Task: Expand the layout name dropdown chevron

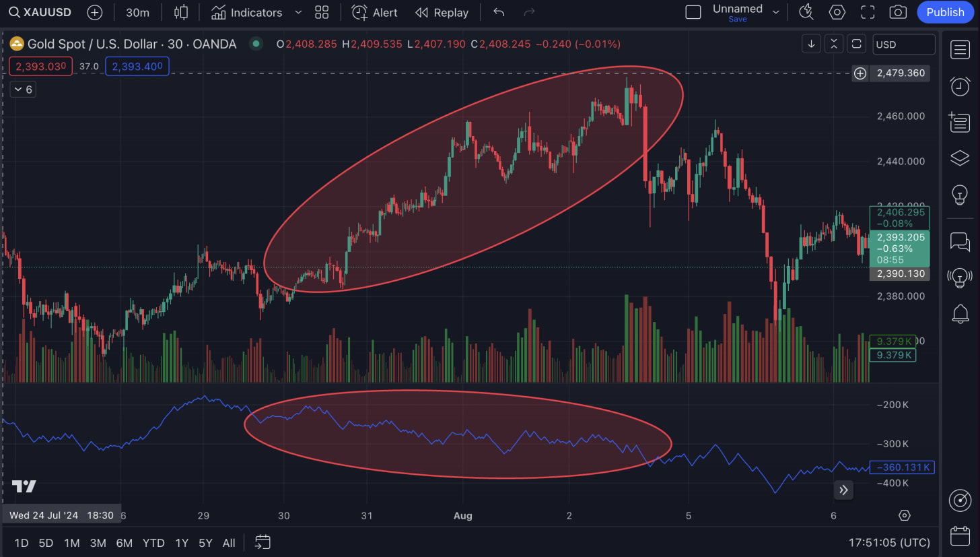Action: [x=776, y=12]
